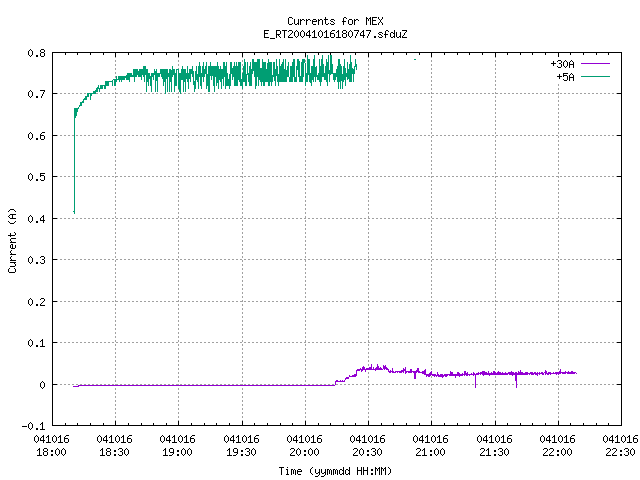Click the 041016 19:00 time tick label
The height and width of the screenshot is (480, 640).
(x=178, y=446)
